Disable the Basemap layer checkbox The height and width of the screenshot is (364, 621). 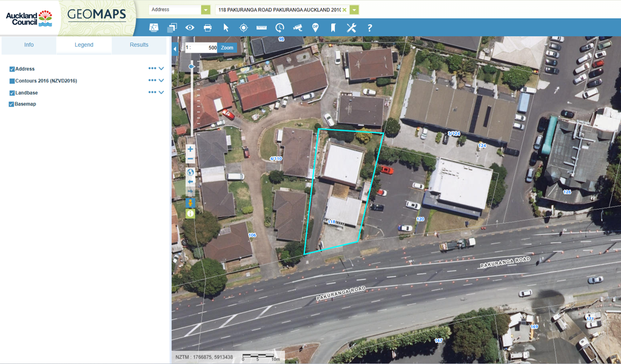point(12,104)
